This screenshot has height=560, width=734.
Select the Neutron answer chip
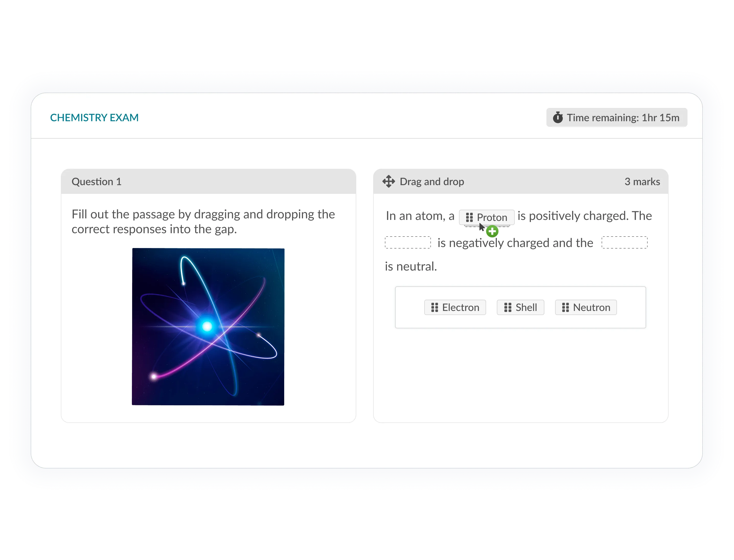coord(591,307)
